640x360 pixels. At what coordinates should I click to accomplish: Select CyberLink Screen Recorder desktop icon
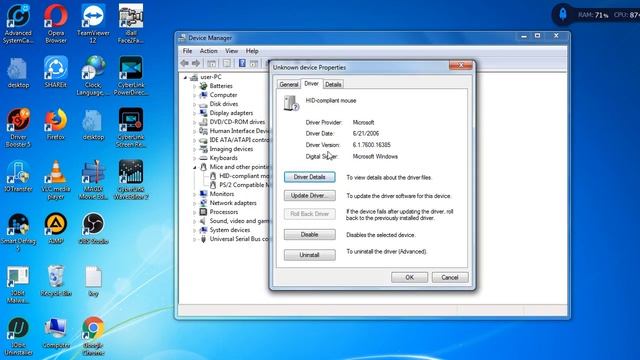[x=131, y=128]
